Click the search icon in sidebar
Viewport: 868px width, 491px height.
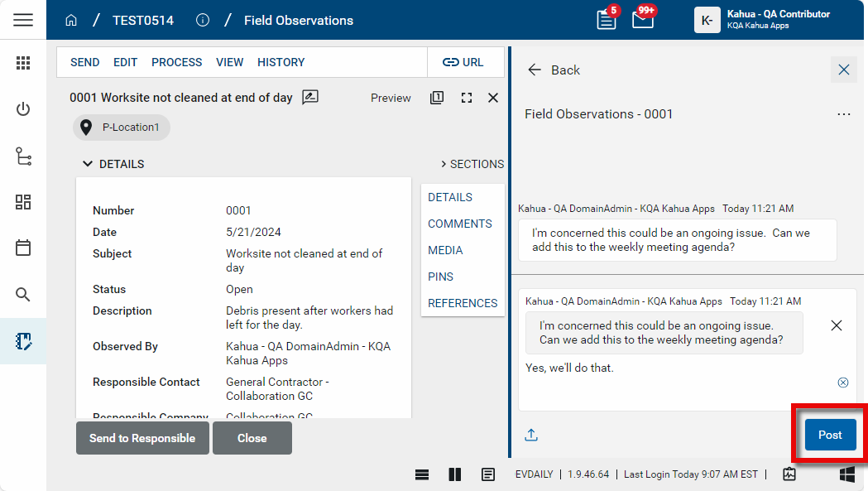pyautogui.click(x=23, y=294)
